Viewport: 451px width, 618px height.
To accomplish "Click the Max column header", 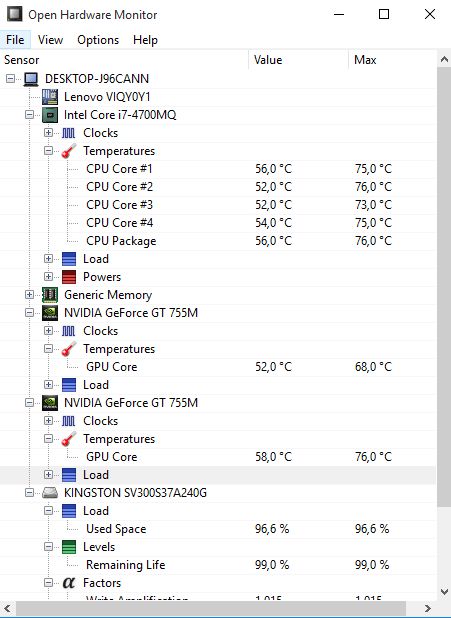I will [392, 60].
